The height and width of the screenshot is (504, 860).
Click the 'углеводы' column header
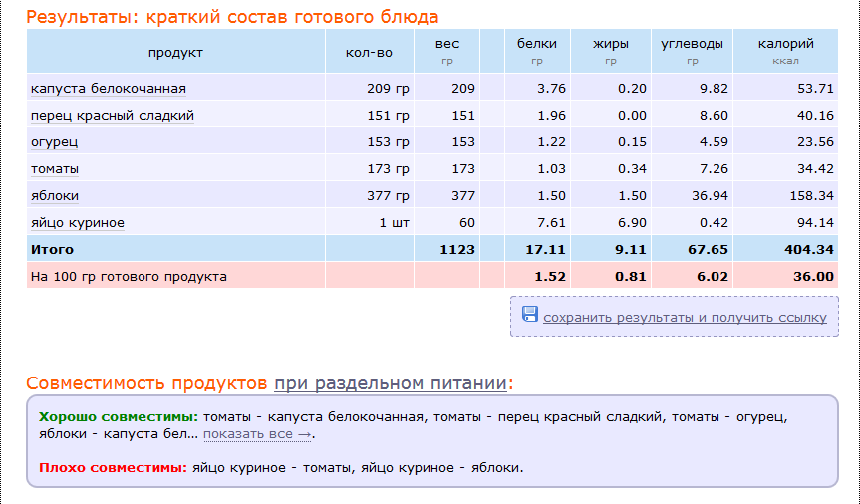pyautogui.click(x=691, y=44)
